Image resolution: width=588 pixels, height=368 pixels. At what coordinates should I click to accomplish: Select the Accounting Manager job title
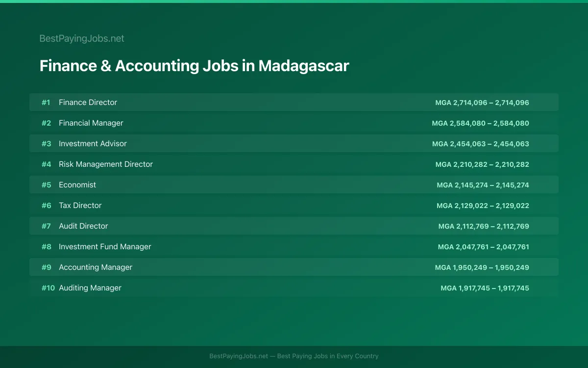coord(96,267)
